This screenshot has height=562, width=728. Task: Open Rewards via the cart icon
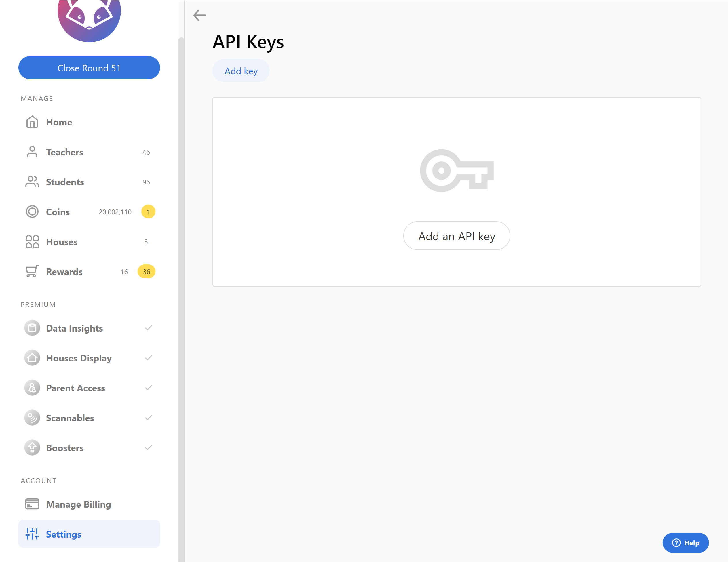click(32, 272)
